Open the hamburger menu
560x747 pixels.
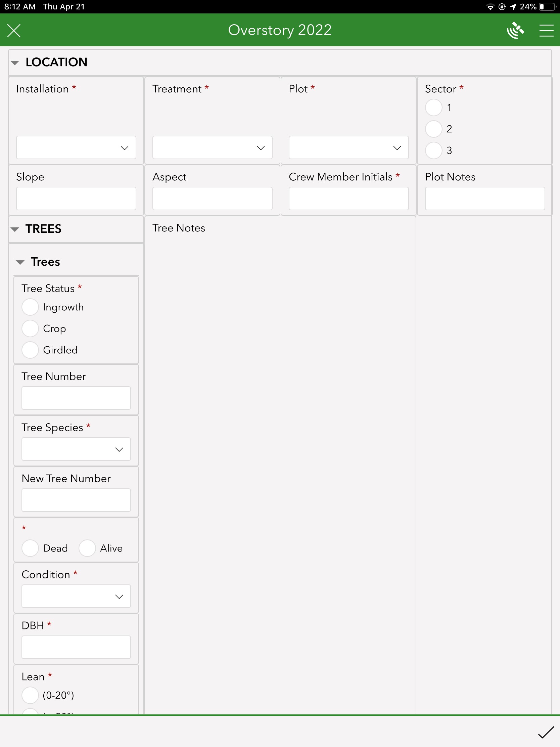(x=546, y=30)
